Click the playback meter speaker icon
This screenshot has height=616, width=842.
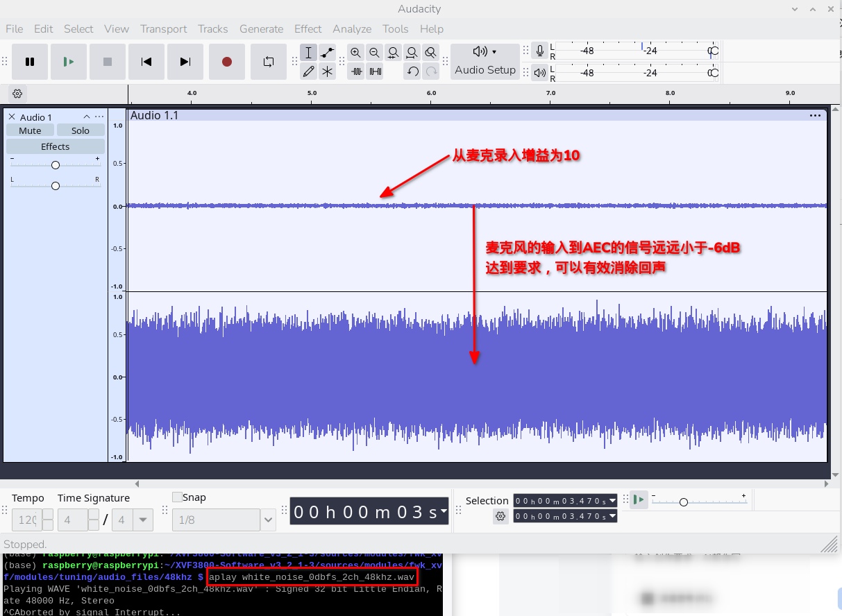(x=540, y=72)
